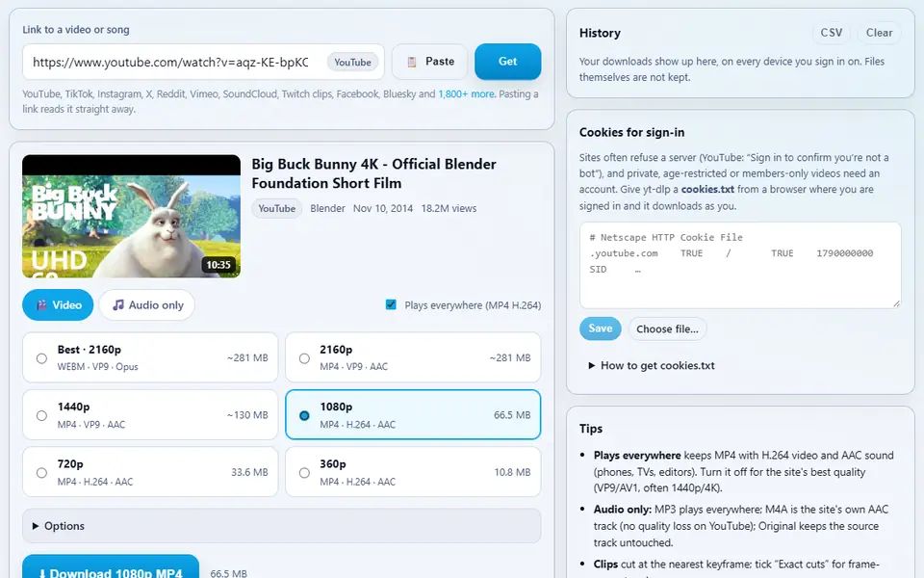
Task: Click the 33.6 MB size of 720p
Action: (249, 472)
